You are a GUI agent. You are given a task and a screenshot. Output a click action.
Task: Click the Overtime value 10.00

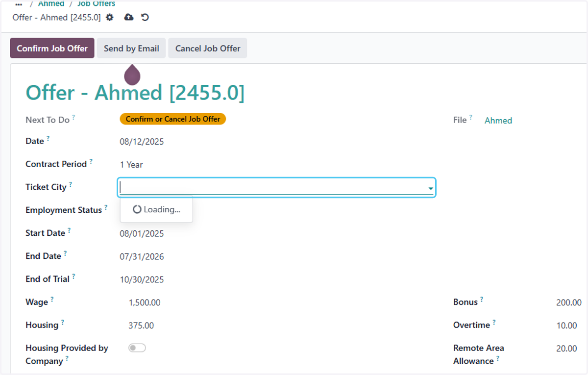(567, 325)
